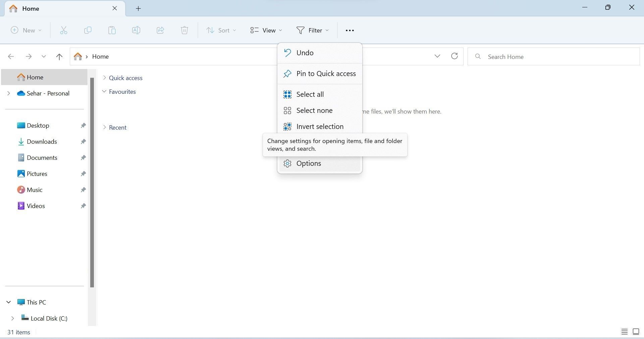Click Home breadcrumb in address bar
This screenshot has width=644, height=339.
tap(100, 56)
